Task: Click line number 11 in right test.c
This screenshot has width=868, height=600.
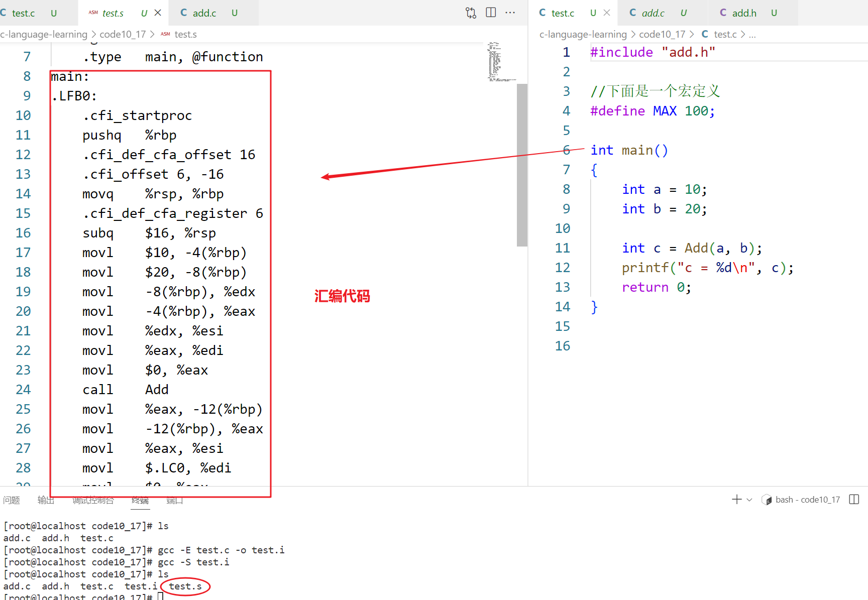Action: point(563,248)
